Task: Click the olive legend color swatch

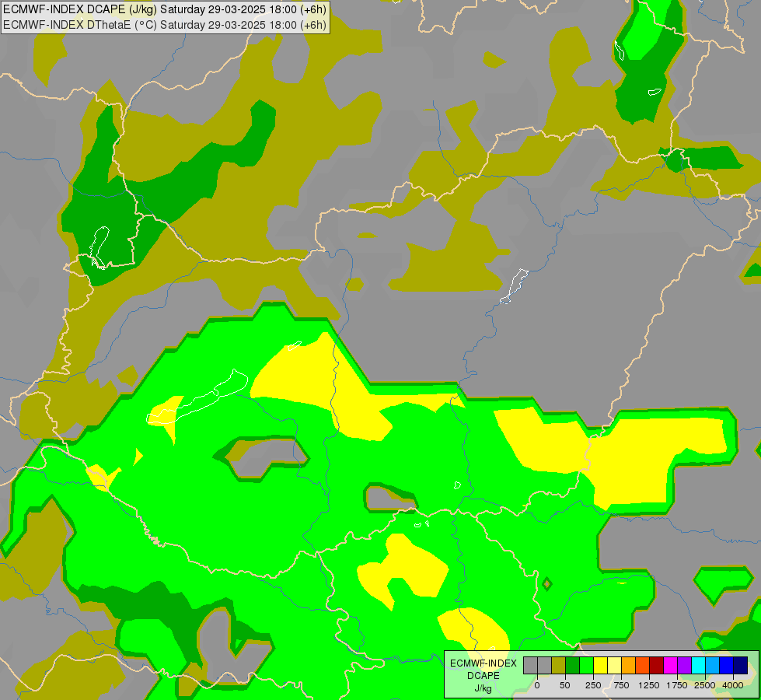Action: (x=559, y=666)
